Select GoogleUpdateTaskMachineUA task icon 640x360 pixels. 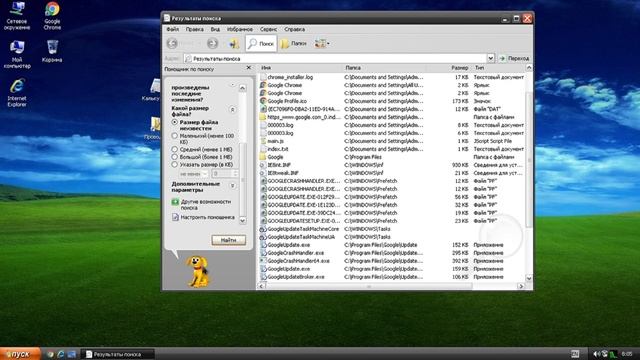(x=263, y=237)
